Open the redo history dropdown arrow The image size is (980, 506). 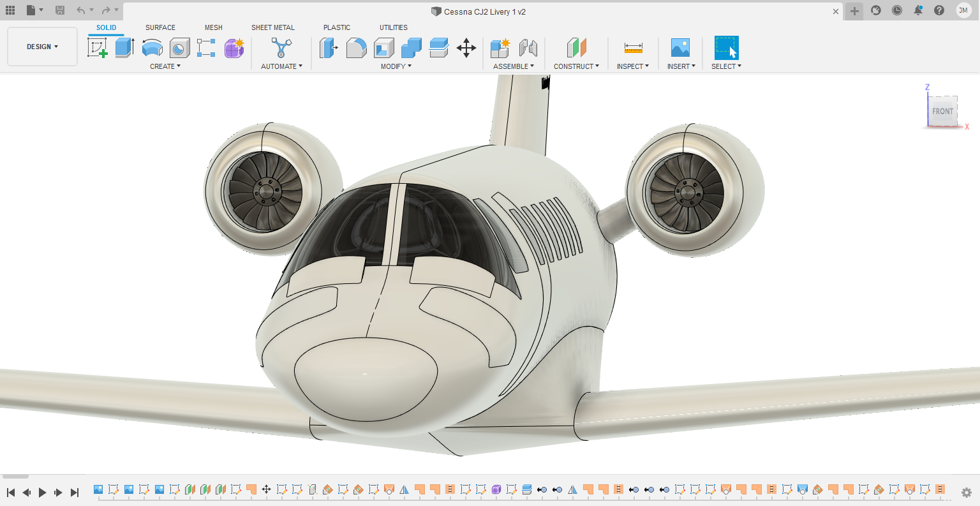pyautogui.click(x=116, y=10)
